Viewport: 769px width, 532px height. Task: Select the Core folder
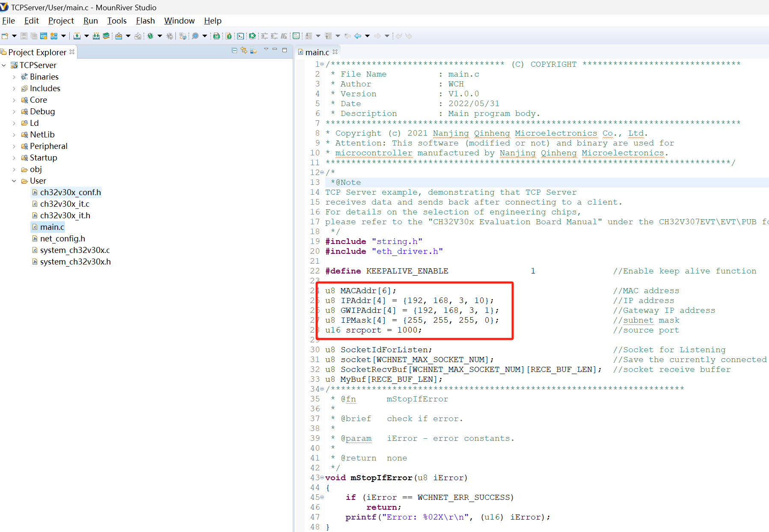(x=34, y=100)
